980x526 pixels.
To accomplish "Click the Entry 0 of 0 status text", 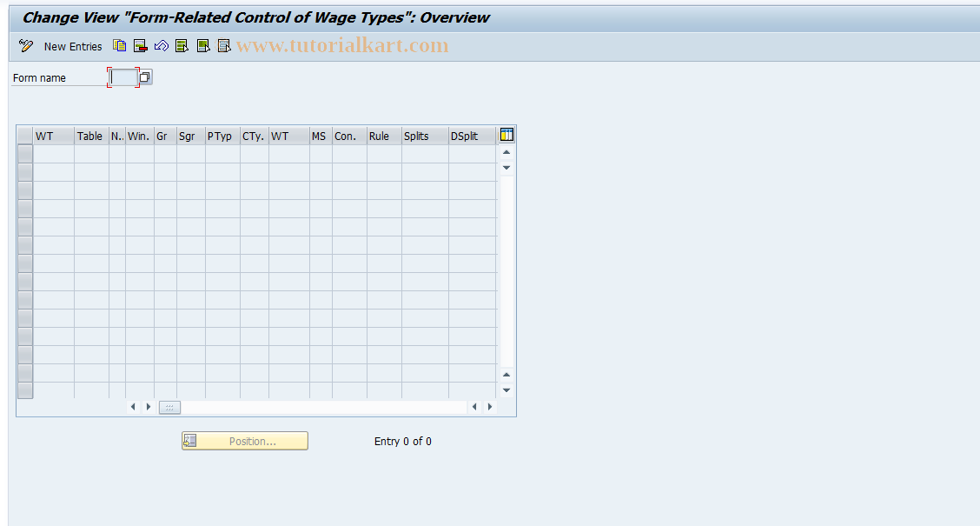I will (x=402, y=441).
